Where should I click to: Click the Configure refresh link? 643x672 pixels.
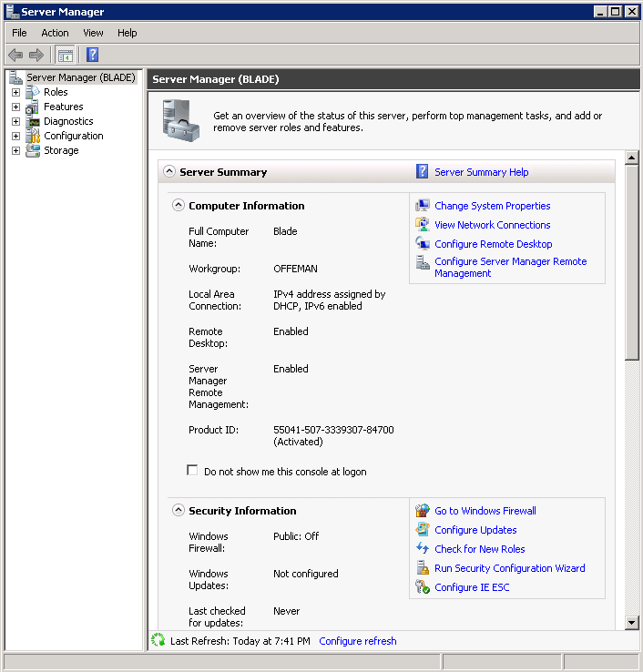[x=358, y=641]
